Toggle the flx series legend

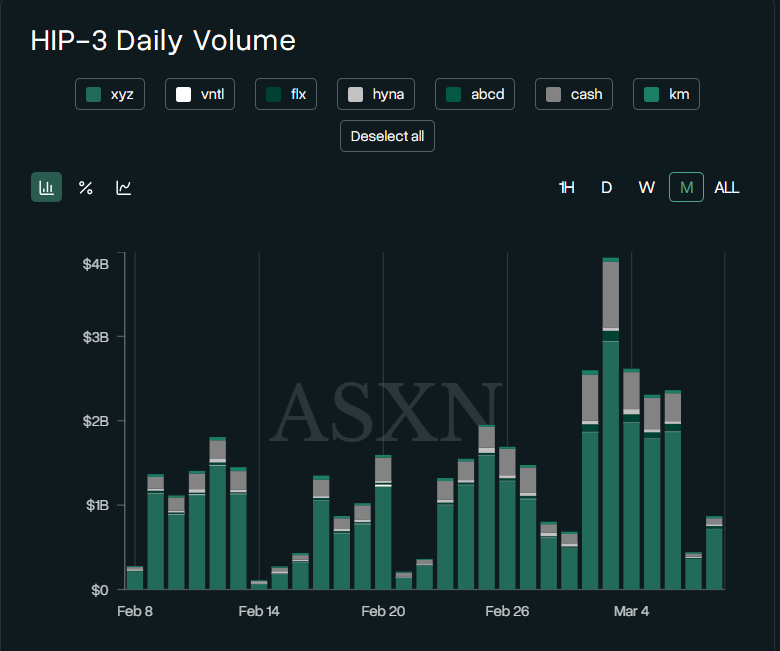click(x=286, y=95)
